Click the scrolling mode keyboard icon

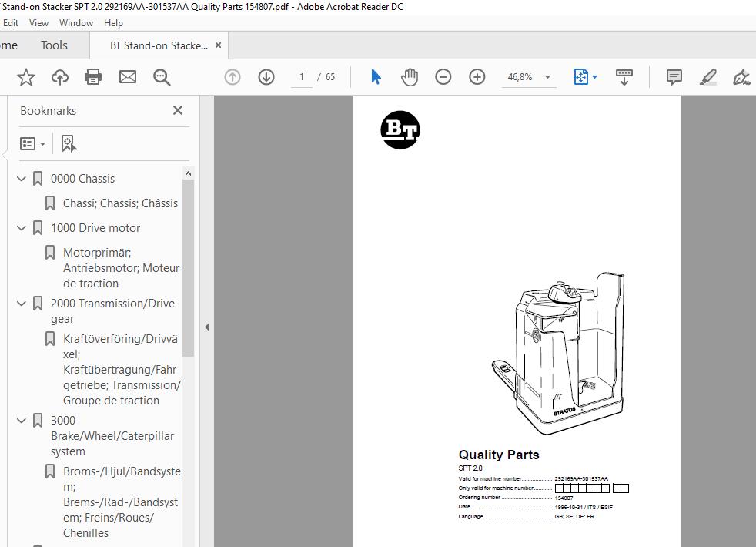tap(624, 77)
